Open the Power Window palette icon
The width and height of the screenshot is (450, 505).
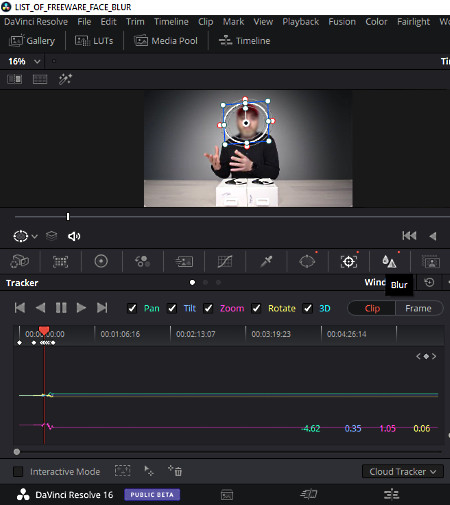coord(307,261)
